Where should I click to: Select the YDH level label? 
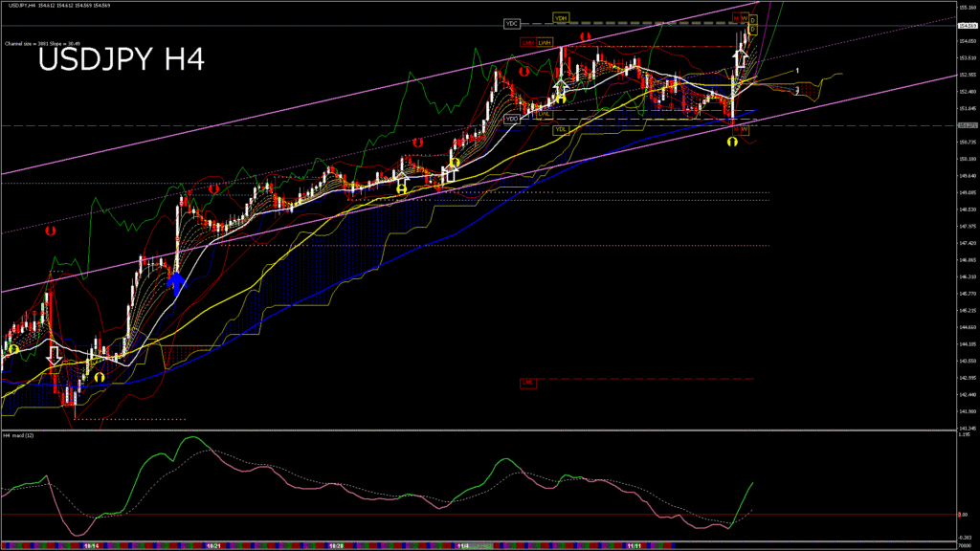tap(561, 17)
